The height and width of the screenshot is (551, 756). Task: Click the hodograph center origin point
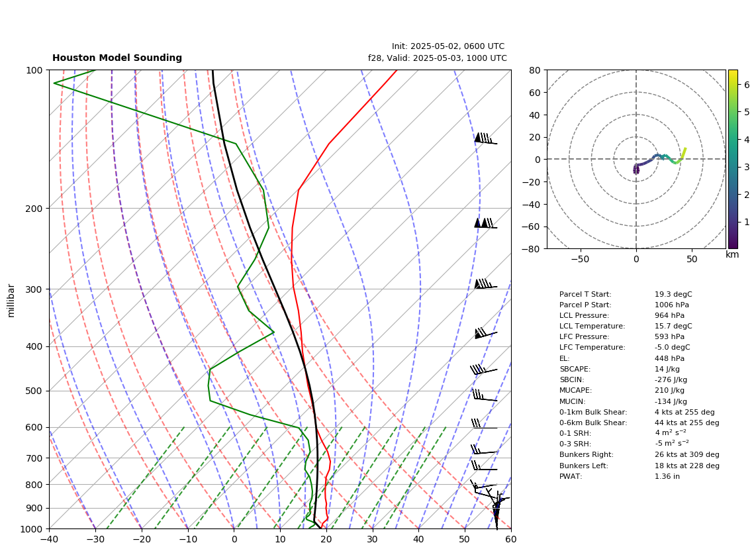pos(636,159)
